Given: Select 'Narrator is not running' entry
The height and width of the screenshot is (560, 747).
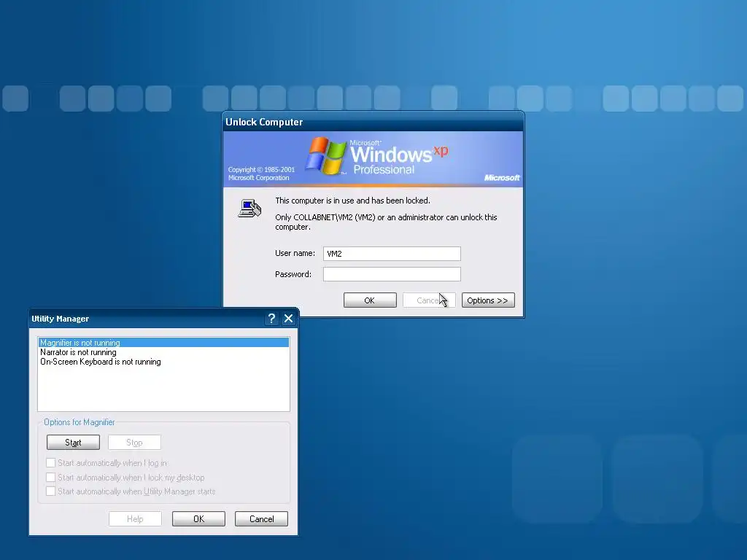Looking at the screenshot, I should [x=163, y=352].
